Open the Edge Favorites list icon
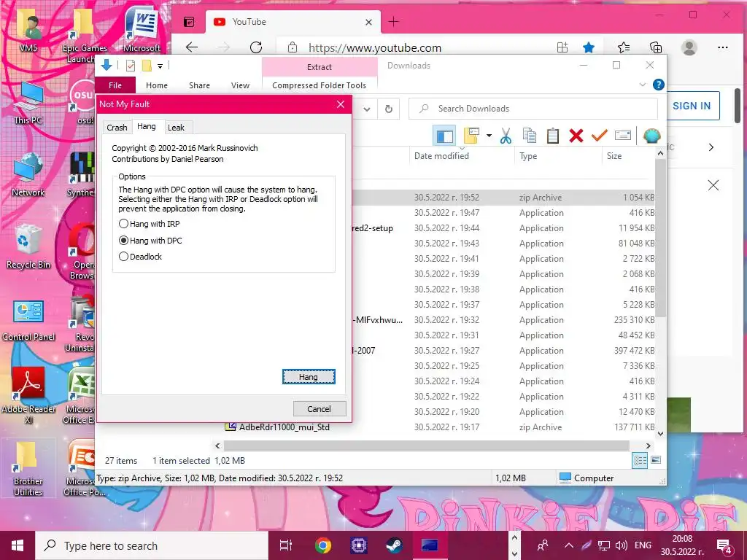Viewport: 747px width, 560px height. [x=624, y=47]
